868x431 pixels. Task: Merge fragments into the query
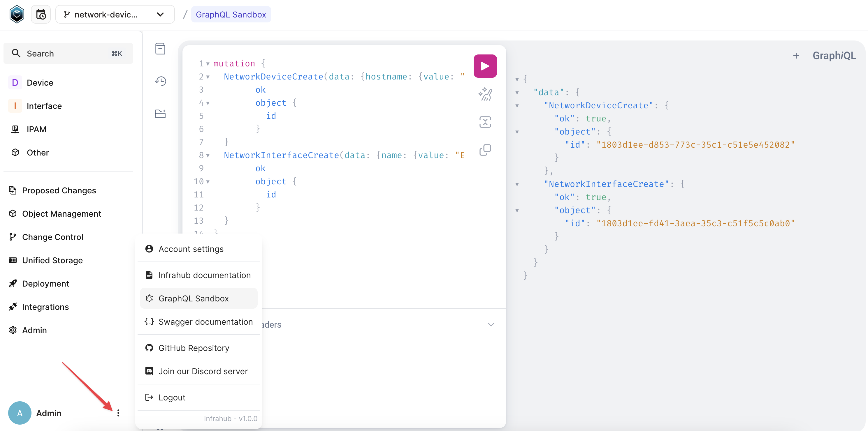pyautogui.click(x=485, y=122)
